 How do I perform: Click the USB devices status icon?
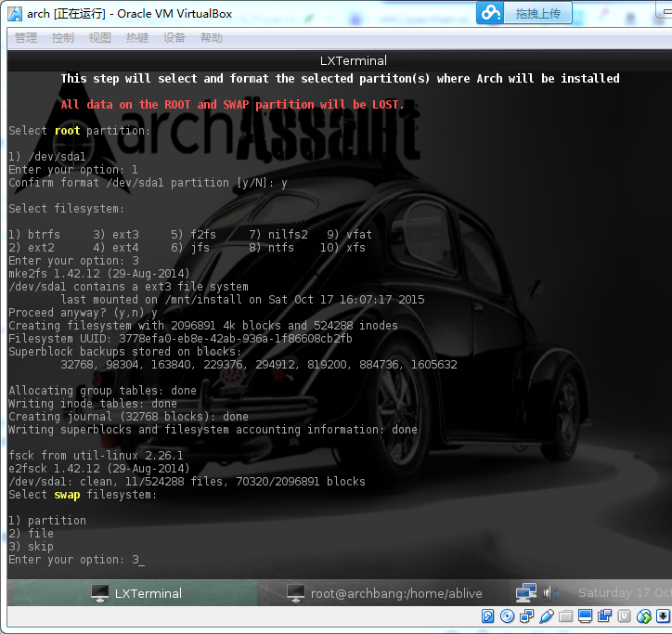click(x=547, y=616)
